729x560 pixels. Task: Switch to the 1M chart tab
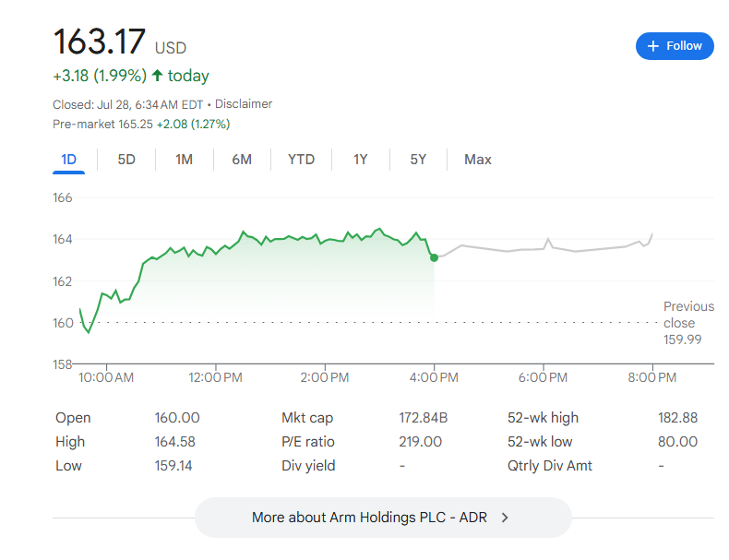(x=185, y=160)
